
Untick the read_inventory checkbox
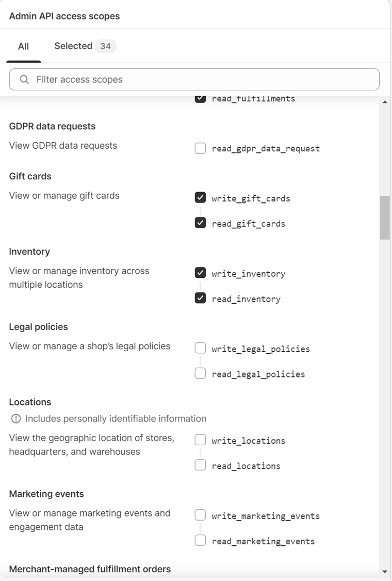[200, 298]
